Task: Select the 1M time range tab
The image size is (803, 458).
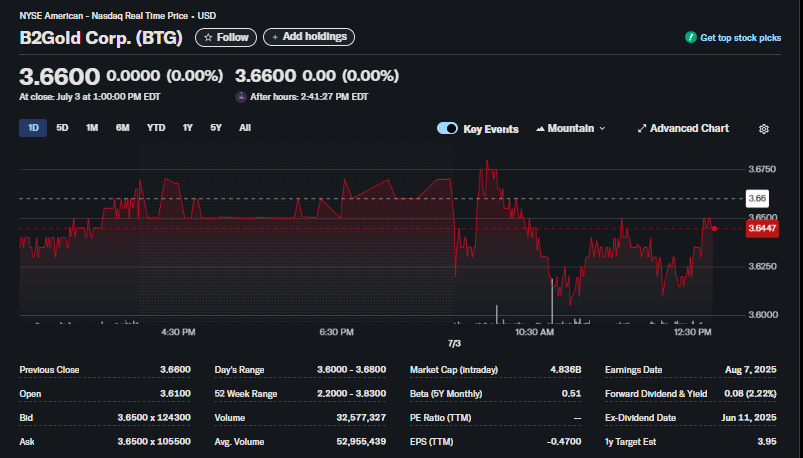Action: coord(92,128)
